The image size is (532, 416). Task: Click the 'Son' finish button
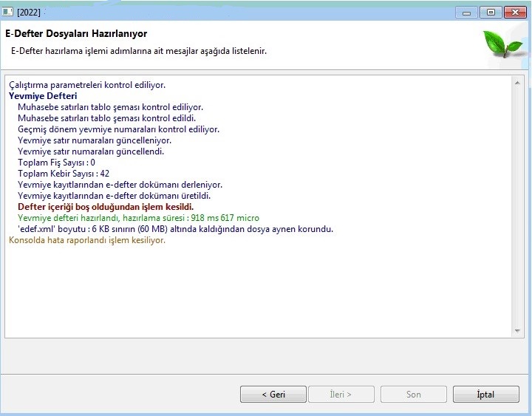coord(414,395)
